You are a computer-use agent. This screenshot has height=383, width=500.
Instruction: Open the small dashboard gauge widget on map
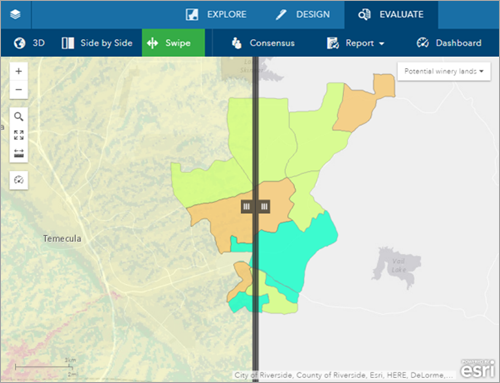coord(19,180)
